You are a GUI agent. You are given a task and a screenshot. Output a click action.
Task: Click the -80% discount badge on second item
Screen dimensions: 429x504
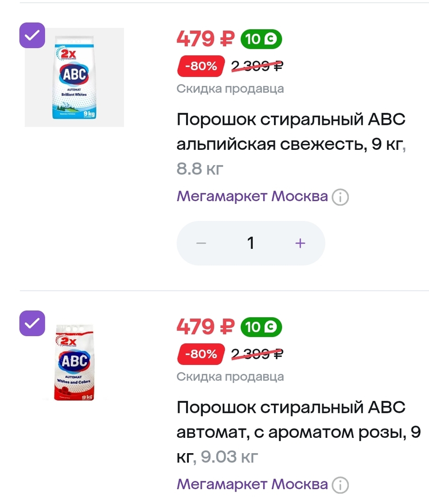[201, 355]
